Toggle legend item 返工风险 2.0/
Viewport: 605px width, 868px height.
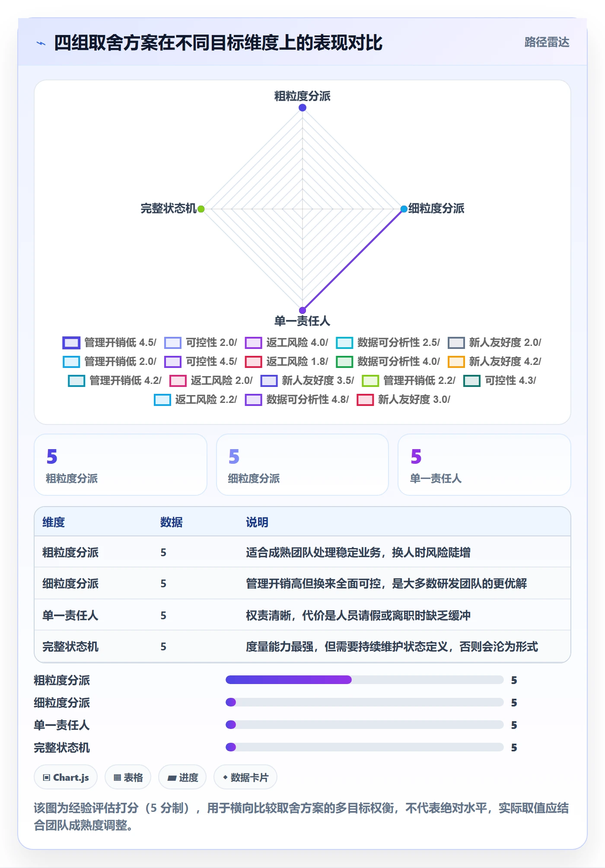211,380
